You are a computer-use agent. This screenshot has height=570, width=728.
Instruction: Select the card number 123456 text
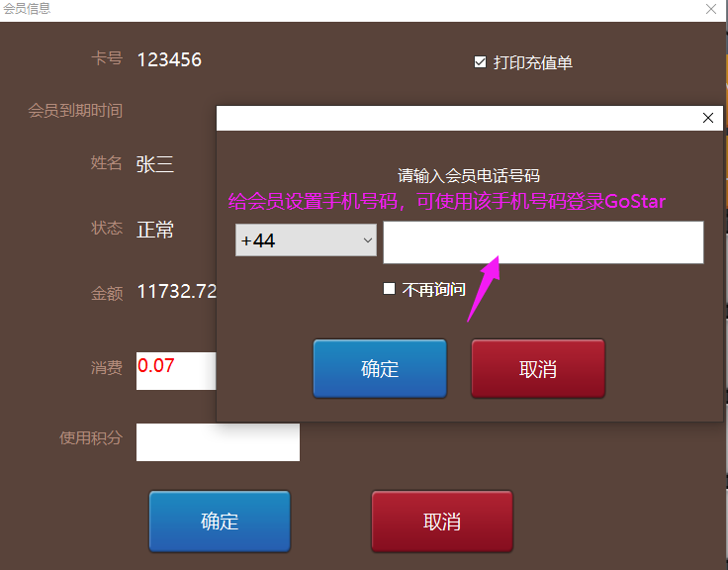coord(169,60)
